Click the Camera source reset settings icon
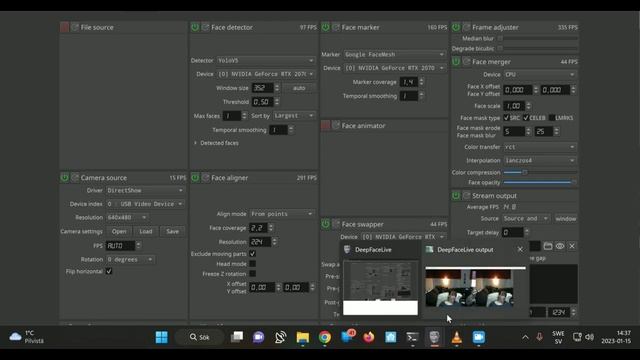Screen dimensions: 640x360 (x=75, y=178)
